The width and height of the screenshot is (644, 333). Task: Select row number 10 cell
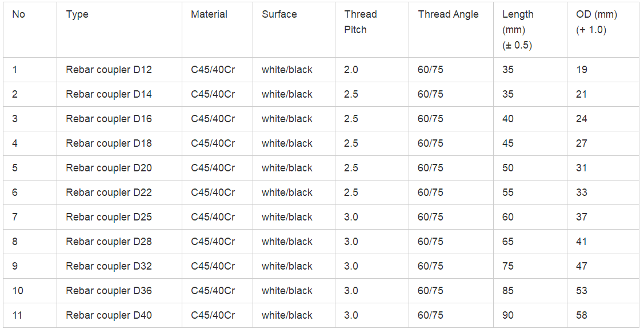(x=30, y=291)
